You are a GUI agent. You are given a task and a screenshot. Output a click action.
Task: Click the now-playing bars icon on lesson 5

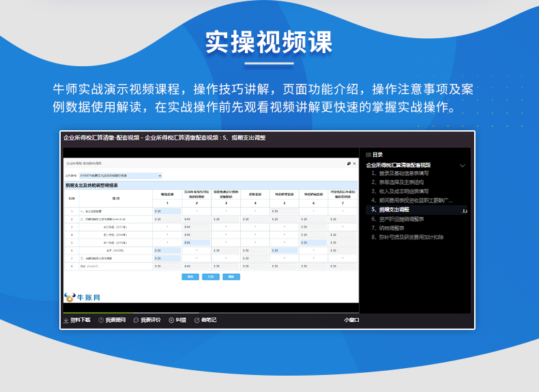click(x=465, y=211)
